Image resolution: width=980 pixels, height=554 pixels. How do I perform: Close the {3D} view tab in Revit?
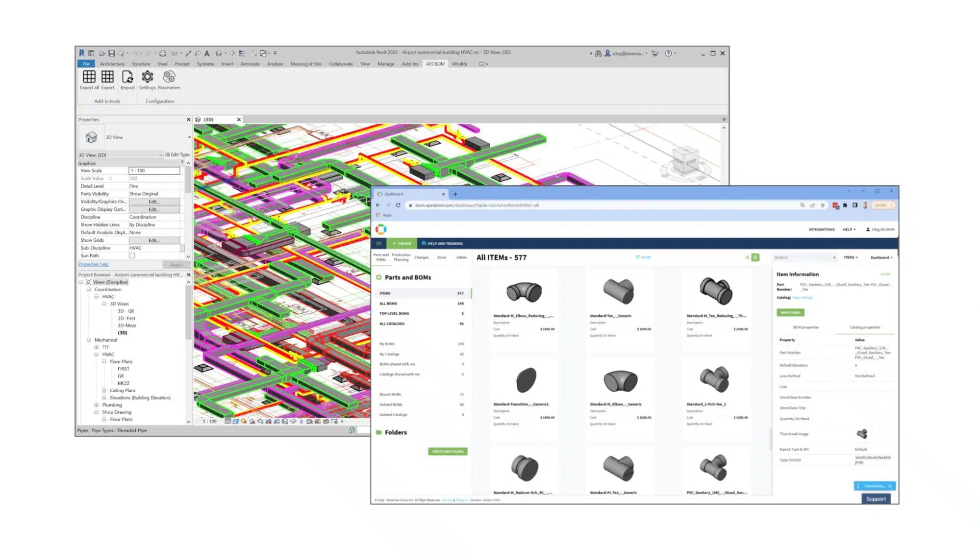(239, 120)
